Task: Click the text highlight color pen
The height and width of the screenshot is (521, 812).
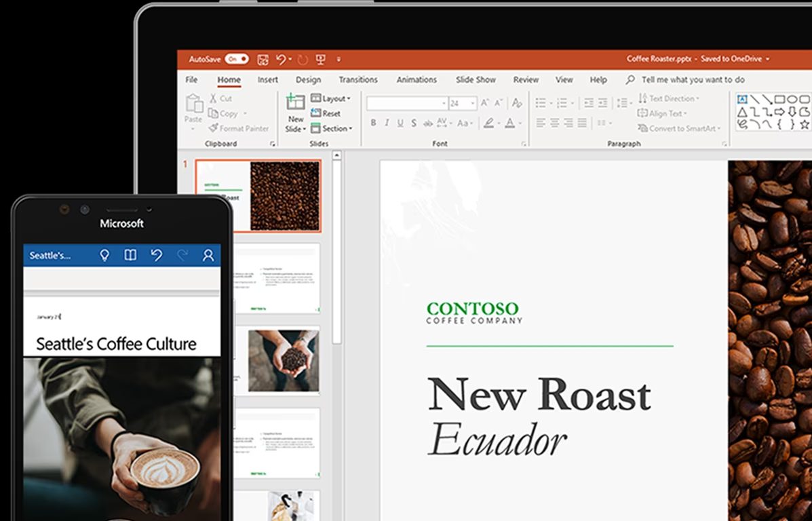Action: [x=488, y=123]
